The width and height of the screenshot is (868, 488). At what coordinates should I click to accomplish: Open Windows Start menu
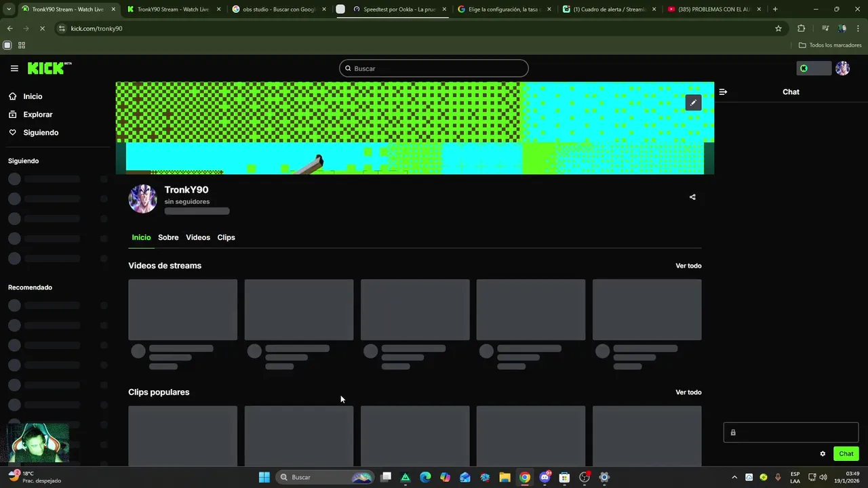[x=264, y=477]
